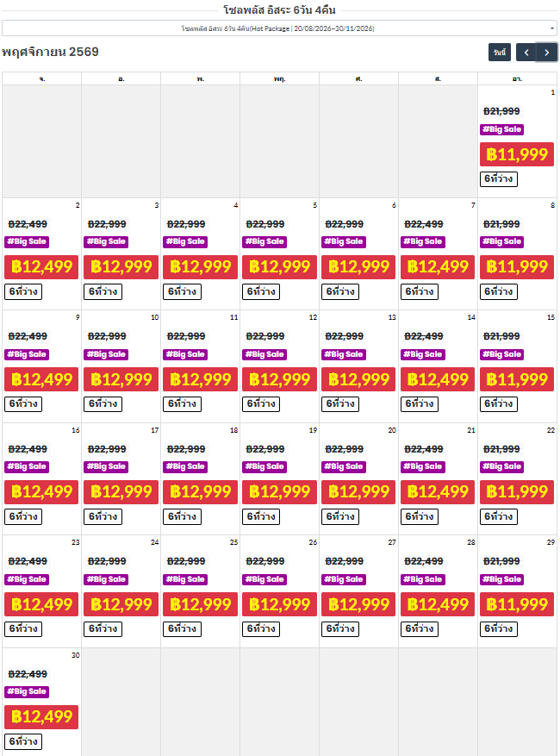Select ฿11,999 price on November 22
560x756 pixels.
(517, 492)
